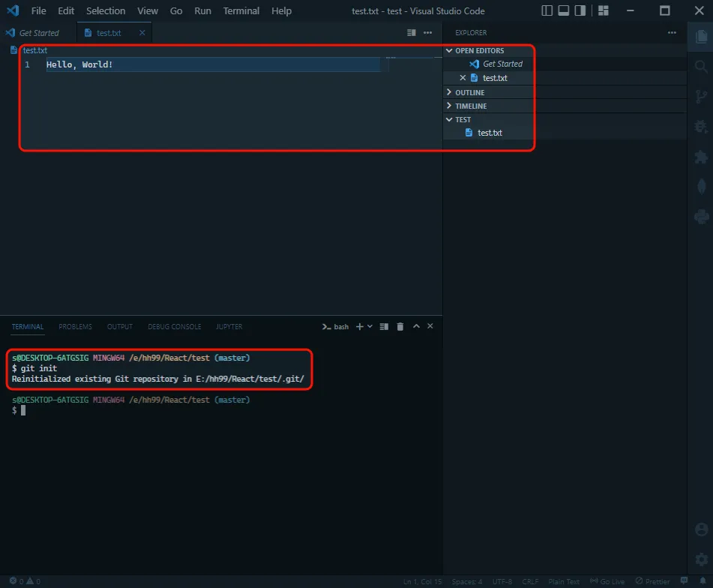The image size is (713, 588).
Task: Toggle primary side bar layout button
Action: (x=547, y=10)
